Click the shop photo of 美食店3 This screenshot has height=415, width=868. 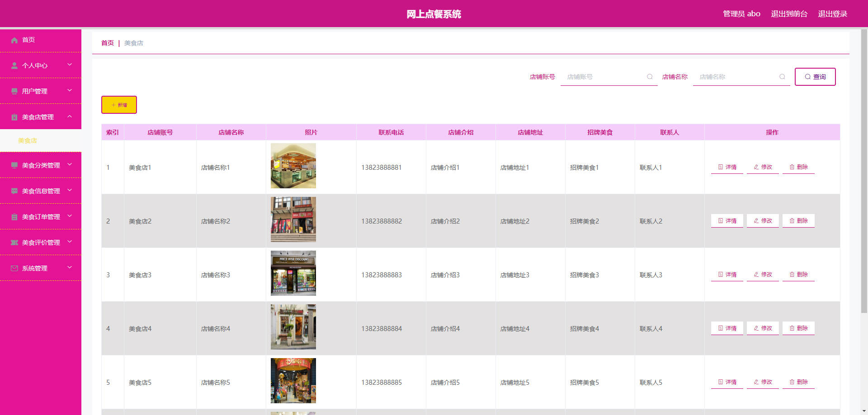(x=293, y=273)
